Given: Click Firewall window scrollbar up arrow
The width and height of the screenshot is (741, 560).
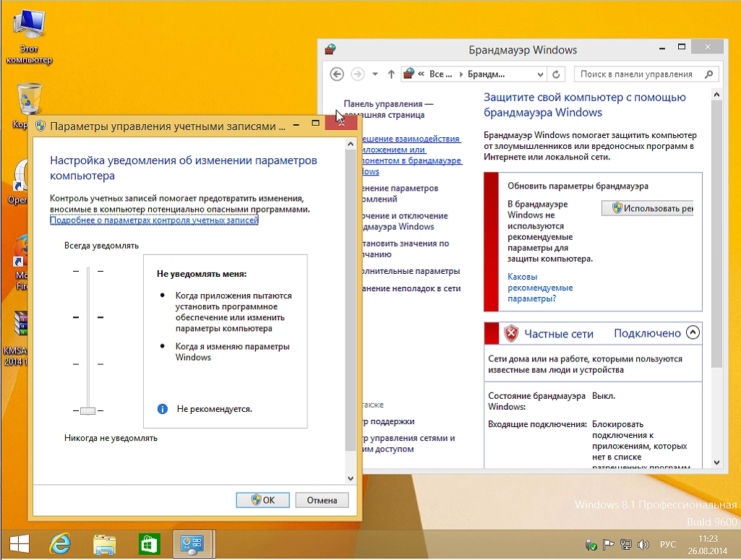Looking at the screenshot, I should 716,95.
